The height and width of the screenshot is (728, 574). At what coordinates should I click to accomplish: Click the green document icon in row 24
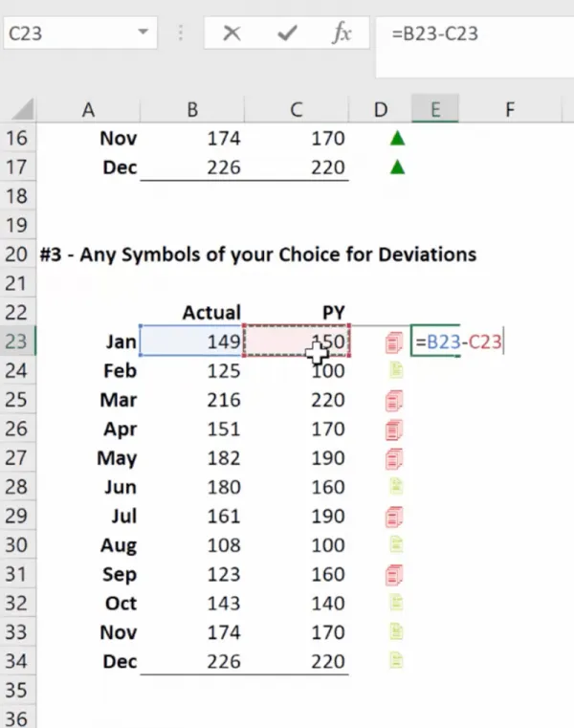(x=395, y=371)
